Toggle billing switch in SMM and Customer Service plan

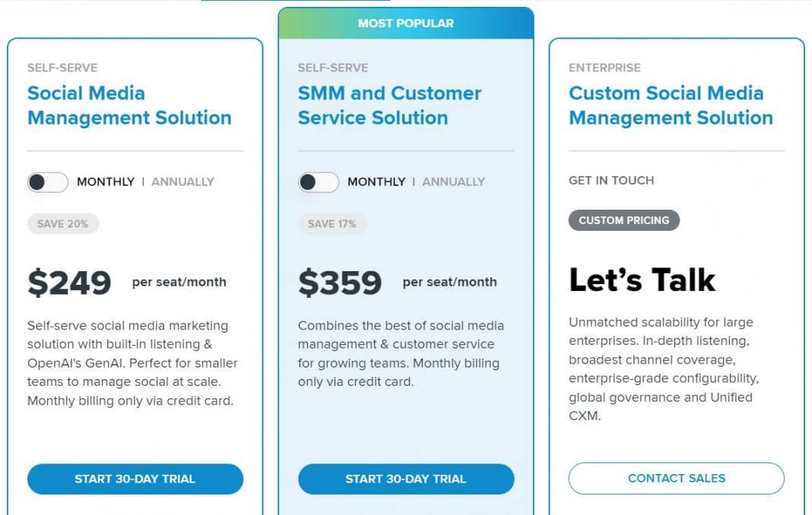tap(318, 182)
